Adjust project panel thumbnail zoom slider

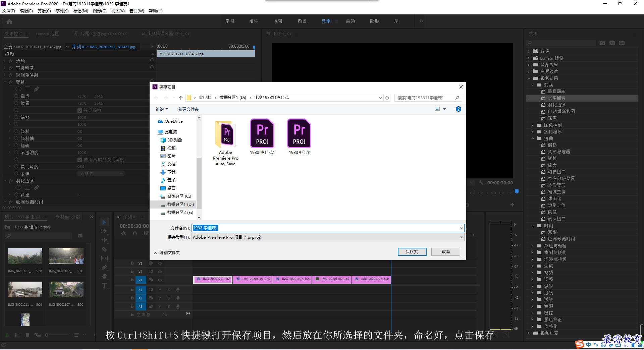(x=56, y=335)
